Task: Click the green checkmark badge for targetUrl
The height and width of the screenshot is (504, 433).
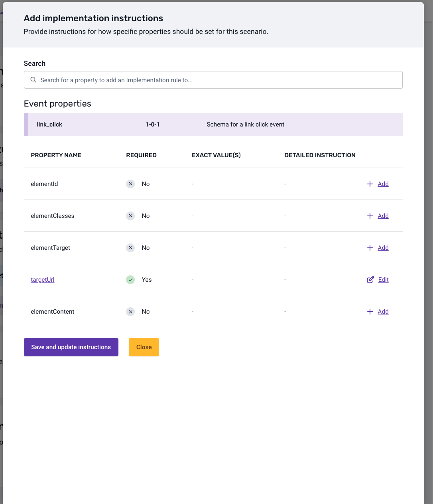Action: coord(130,279)
